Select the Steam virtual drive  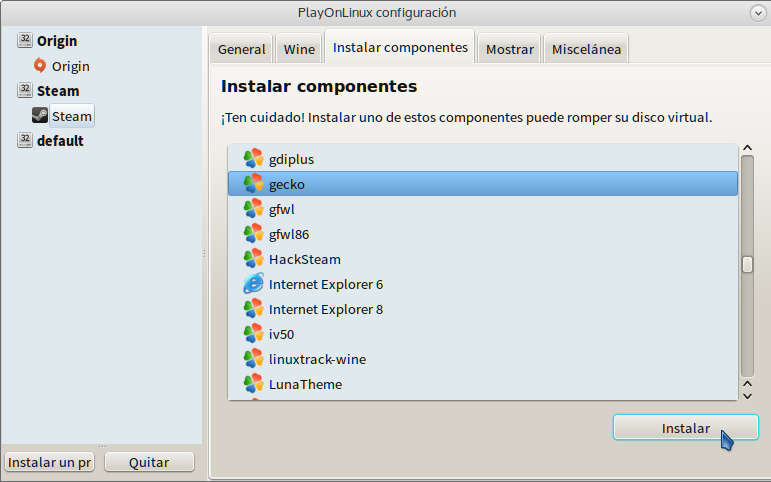[58, 91]
